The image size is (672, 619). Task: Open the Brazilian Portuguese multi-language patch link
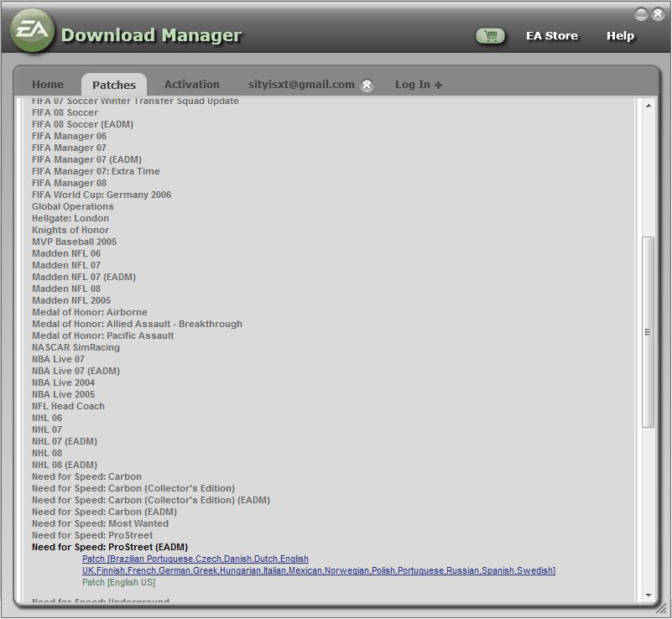195,559
